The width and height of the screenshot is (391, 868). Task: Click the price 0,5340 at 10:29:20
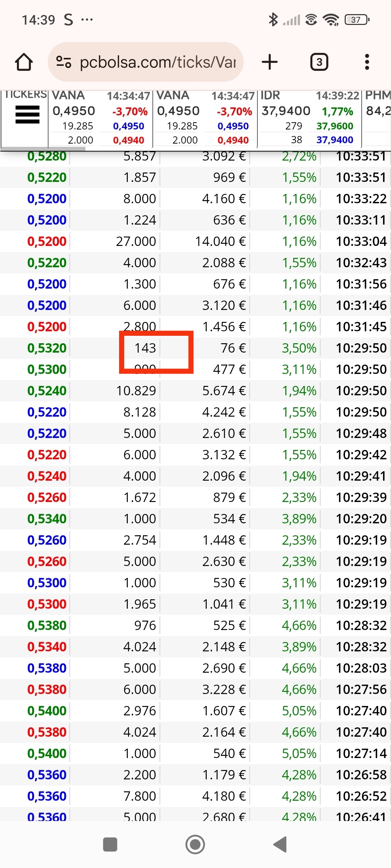click(47, 519)
